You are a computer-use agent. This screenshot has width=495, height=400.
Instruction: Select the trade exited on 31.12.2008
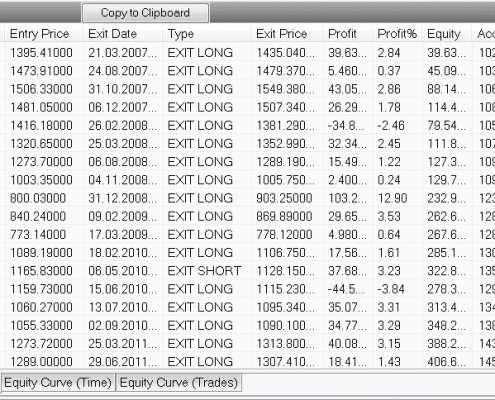tap(247, 198)
